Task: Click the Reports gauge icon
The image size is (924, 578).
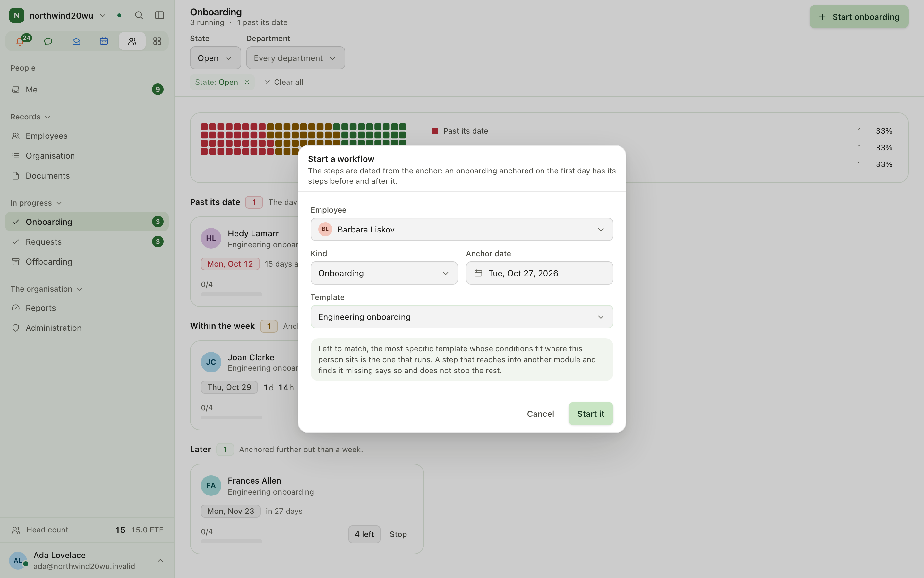Action: tap(16, 308)
